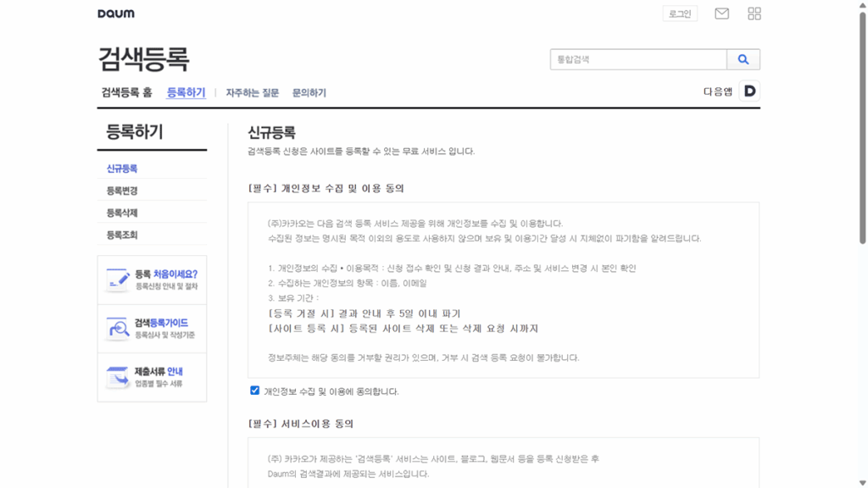Click the 다음앱 text link
This screenshot has width=868, height=488.
(717, 91)
